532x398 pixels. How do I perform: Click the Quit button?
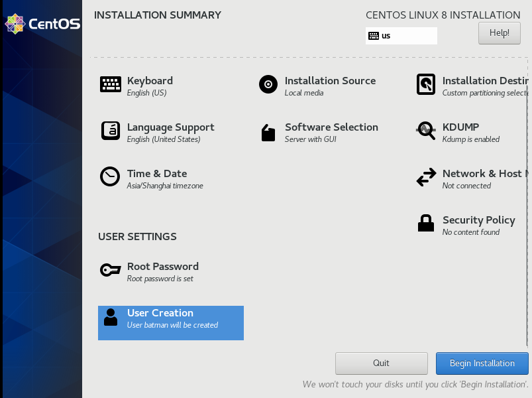coord(382,363)
